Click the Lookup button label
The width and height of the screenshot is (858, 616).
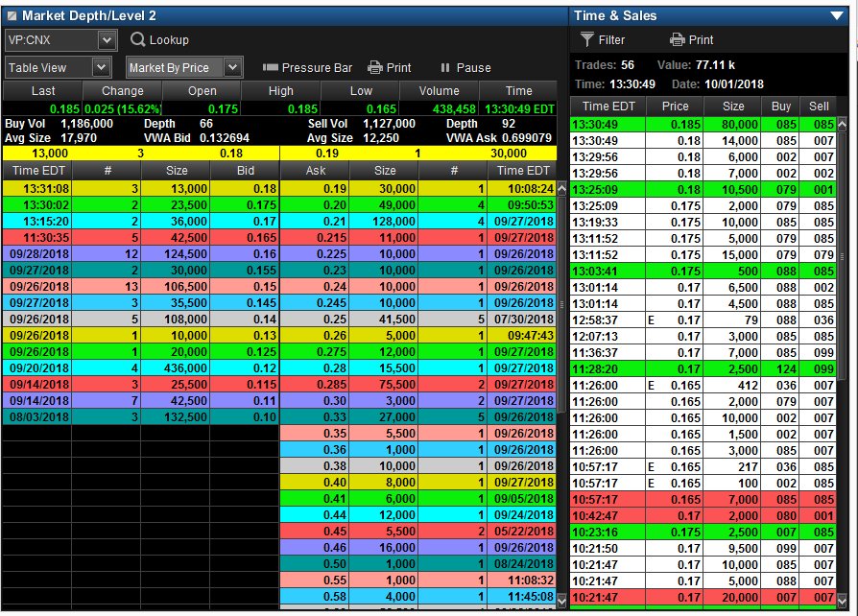click(169, 40)
